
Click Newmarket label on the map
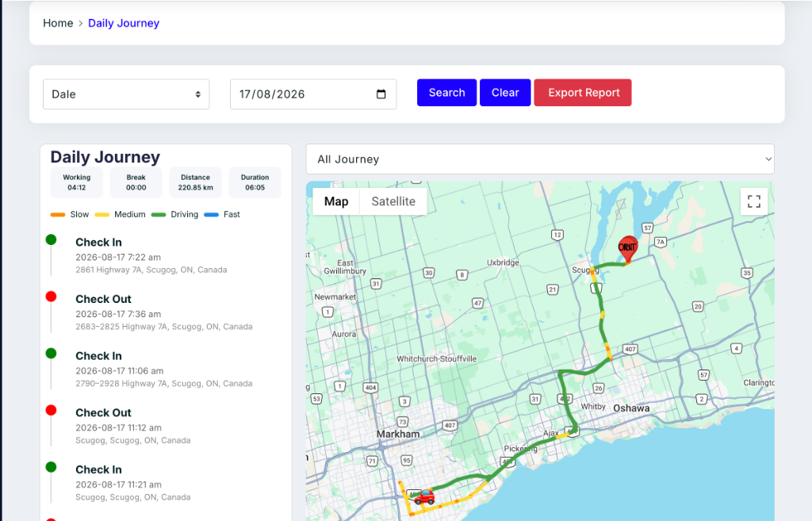coord(335,297)
